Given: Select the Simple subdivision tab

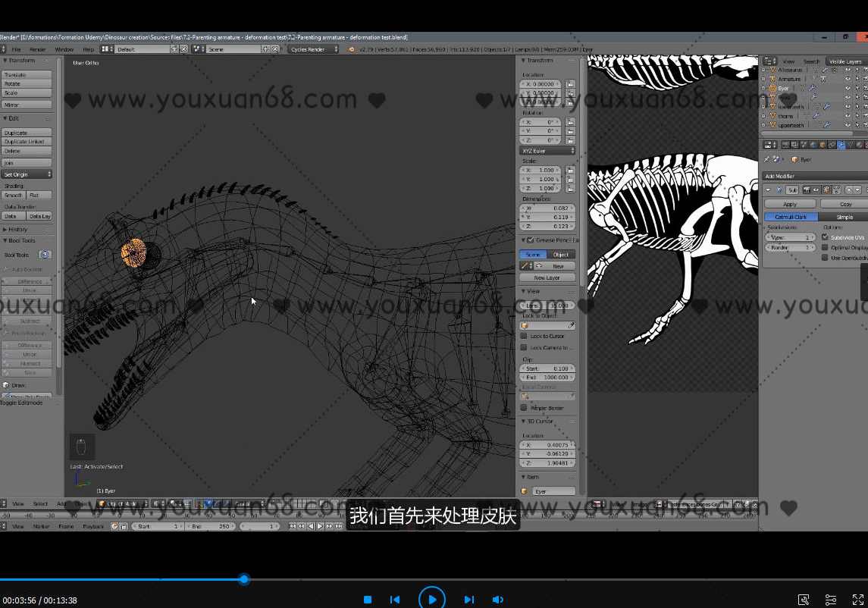Looking at the screenshot, I should pos(844,217).
